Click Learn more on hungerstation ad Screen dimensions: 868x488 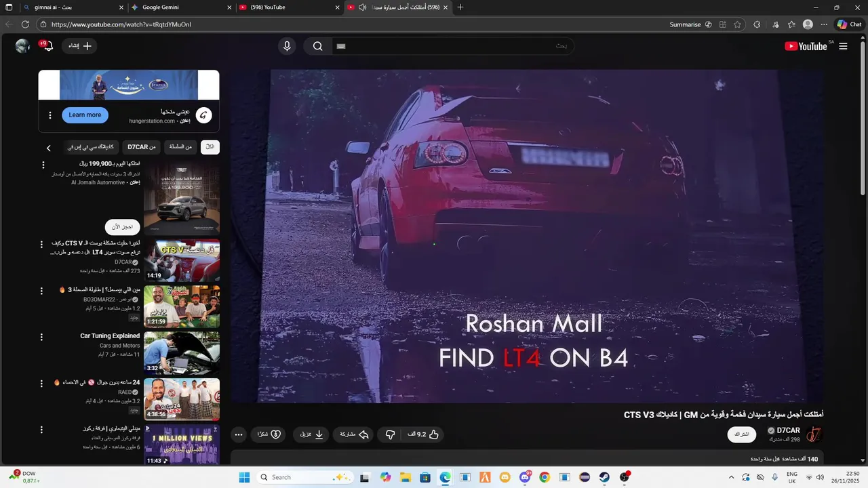[x=85, y=115]
